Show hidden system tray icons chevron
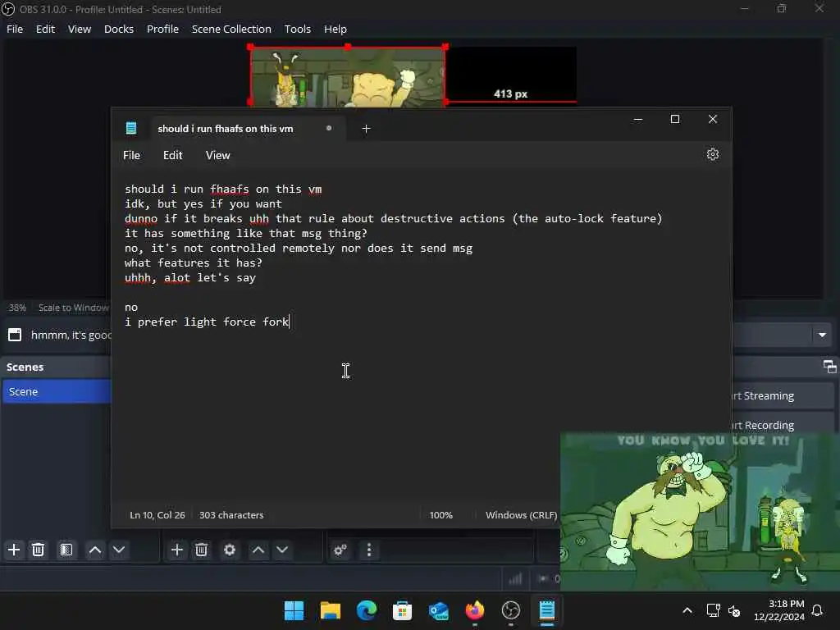 [687, 610]
